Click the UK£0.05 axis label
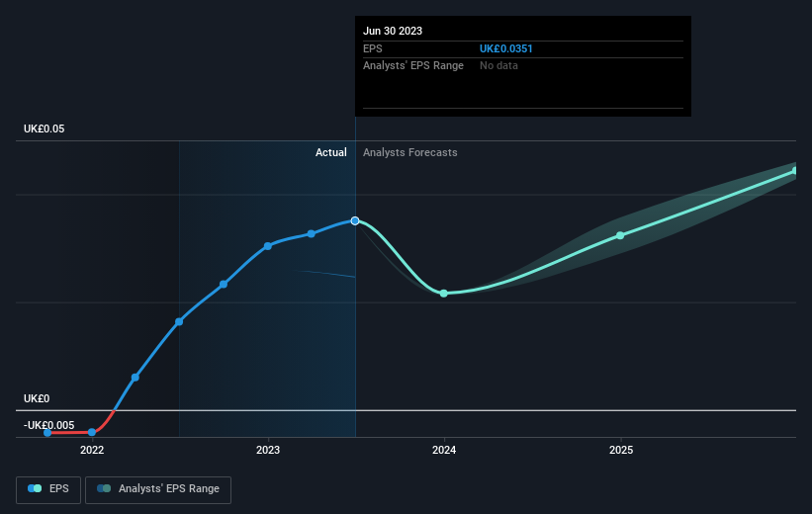Screen dimensions: 812x514 45,128
